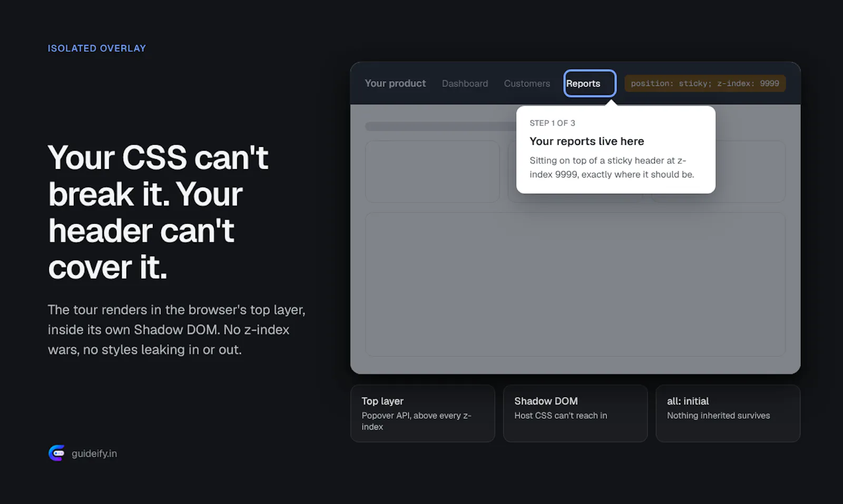
Task: Select the Shadow DOM feature card
Action: (x=575, y=413)
